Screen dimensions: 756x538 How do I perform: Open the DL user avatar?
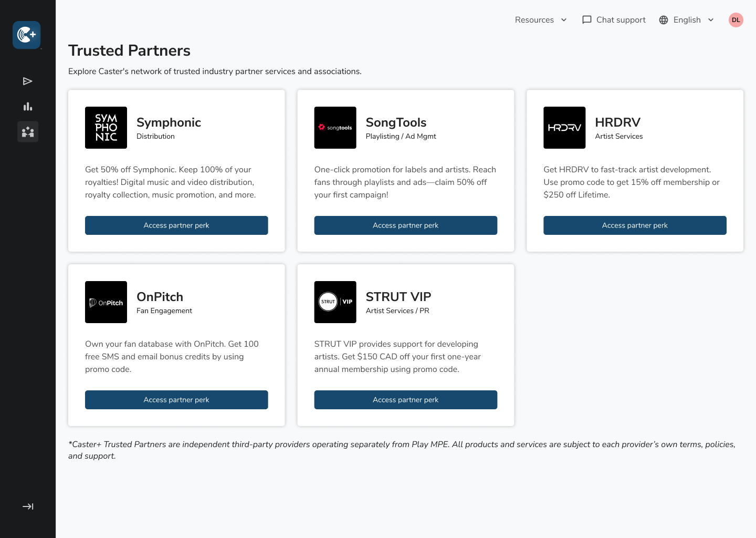[x=736, y=20]
